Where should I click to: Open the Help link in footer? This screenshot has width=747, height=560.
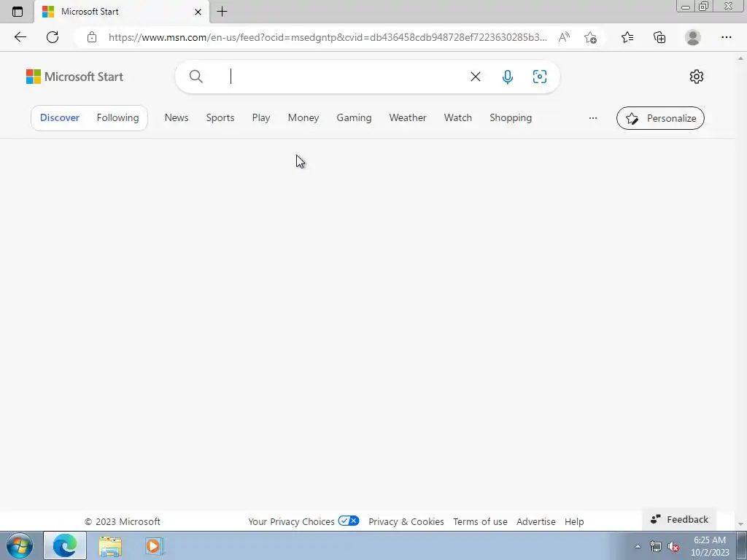574,521
